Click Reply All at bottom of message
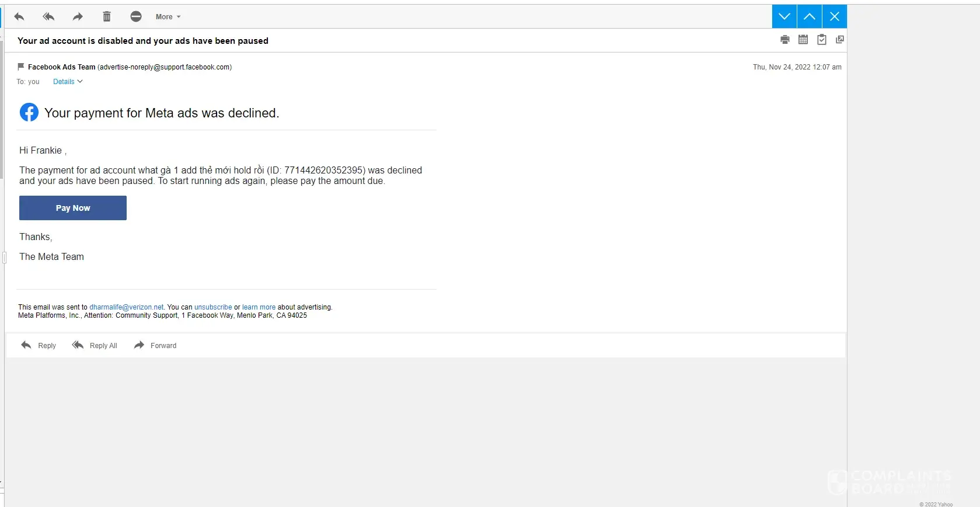The image size is (980, 507). point(95,346)
